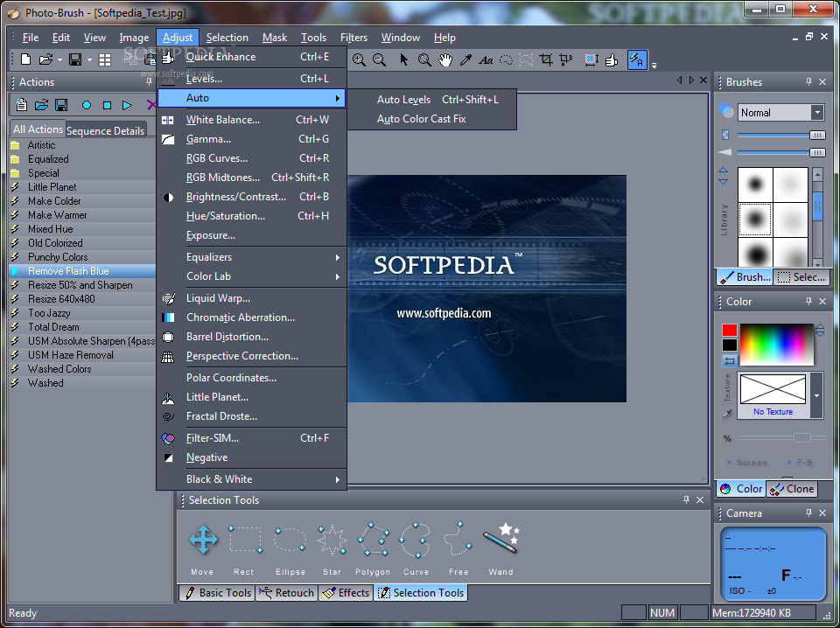Image resolution: width=840 pixels, height=628 pixels.
Task: Open the Selec... tab in Brushes panel
Action: click(801, 276)
